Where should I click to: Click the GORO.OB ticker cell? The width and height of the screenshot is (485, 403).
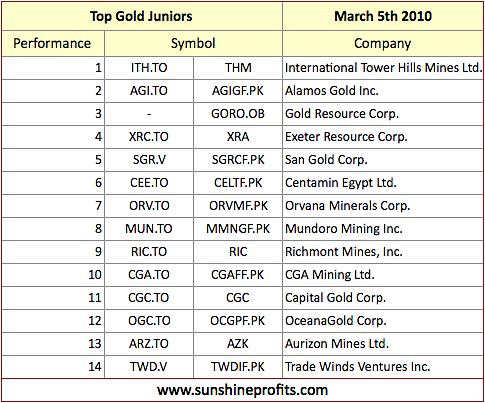238,114
